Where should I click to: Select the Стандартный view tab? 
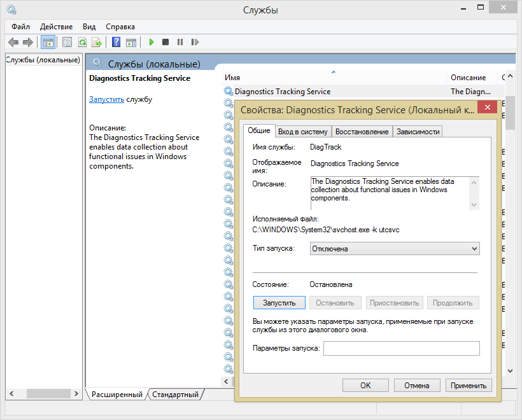pos(175,395)
